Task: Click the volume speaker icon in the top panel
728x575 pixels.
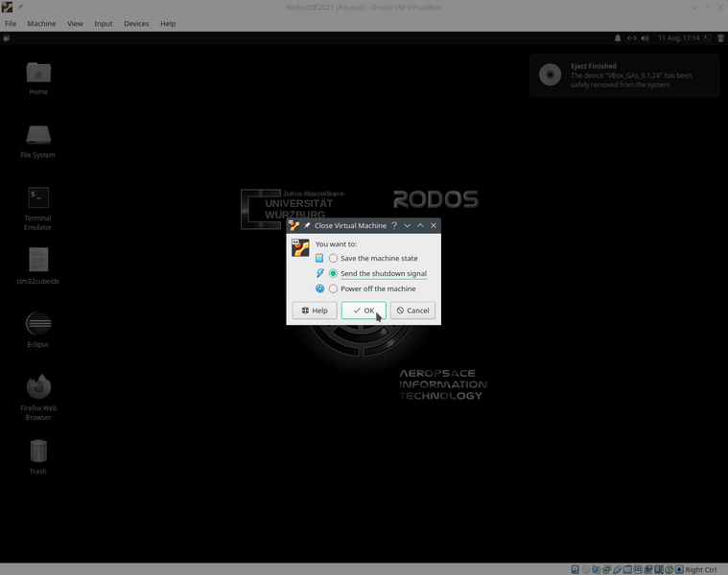Action: (x=646, y=38)
